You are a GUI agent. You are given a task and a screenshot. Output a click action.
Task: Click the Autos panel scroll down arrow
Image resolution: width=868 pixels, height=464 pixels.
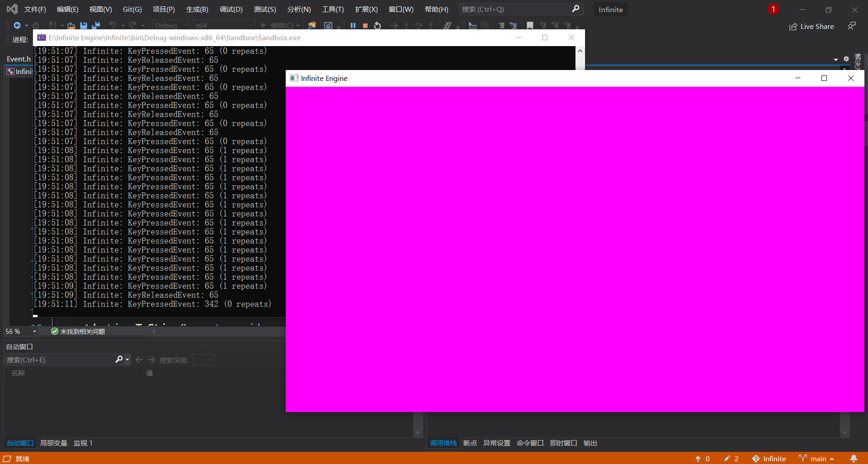418,433
